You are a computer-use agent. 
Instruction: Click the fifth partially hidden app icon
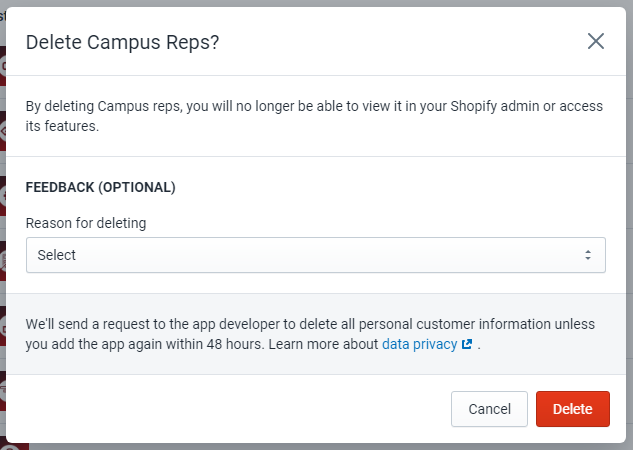3,326
